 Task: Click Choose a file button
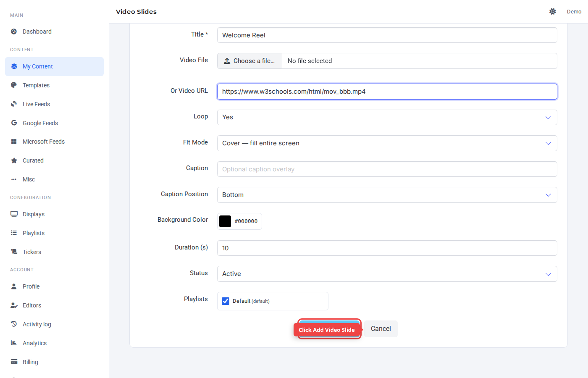tap(249, 61)
